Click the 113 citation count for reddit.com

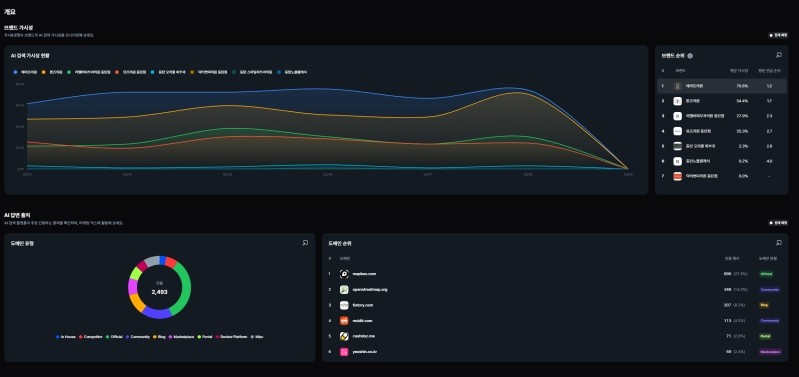tap(728, 321)
